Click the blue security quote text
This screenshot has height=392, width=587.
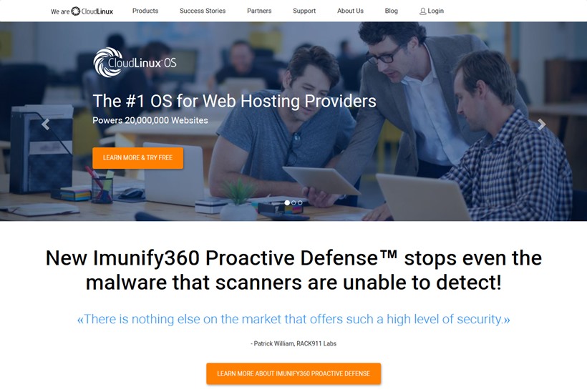293,319
